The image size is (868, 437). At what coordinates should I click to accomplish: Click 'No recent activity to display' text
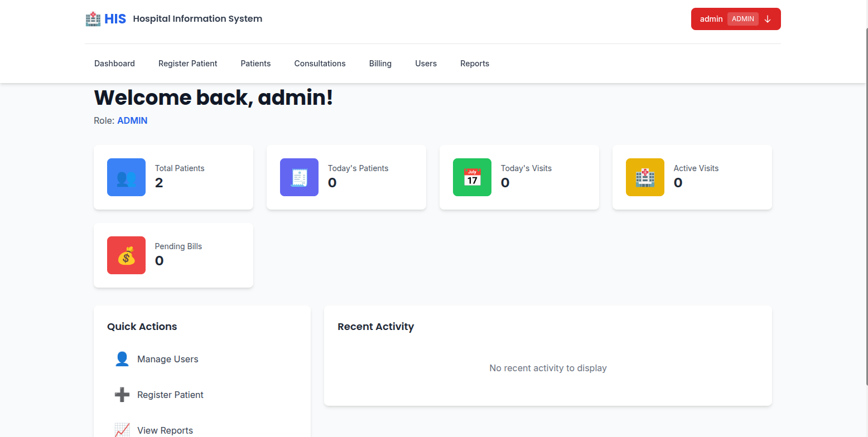tap(548, 368)
